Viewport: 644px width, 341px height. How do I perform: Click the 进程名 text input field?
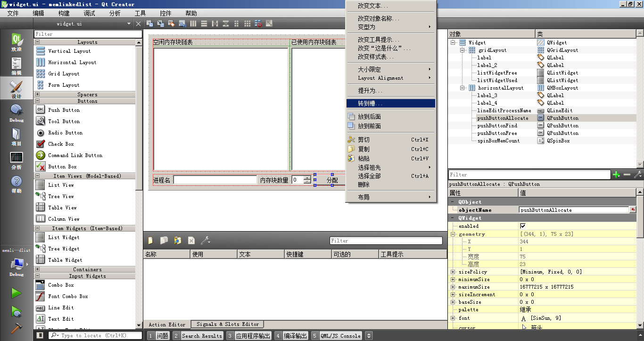[215, 180]
